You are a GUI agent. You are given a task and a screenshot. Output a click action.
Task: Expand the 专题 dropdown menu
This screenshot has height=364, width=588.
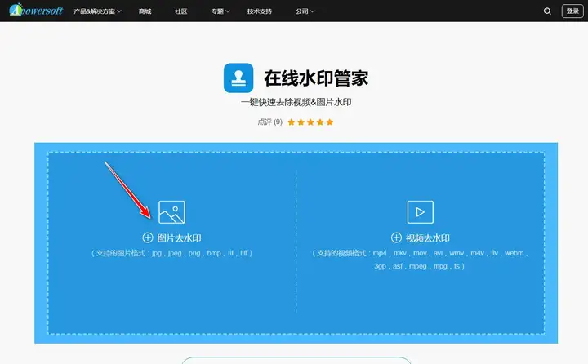click(220, 11)
